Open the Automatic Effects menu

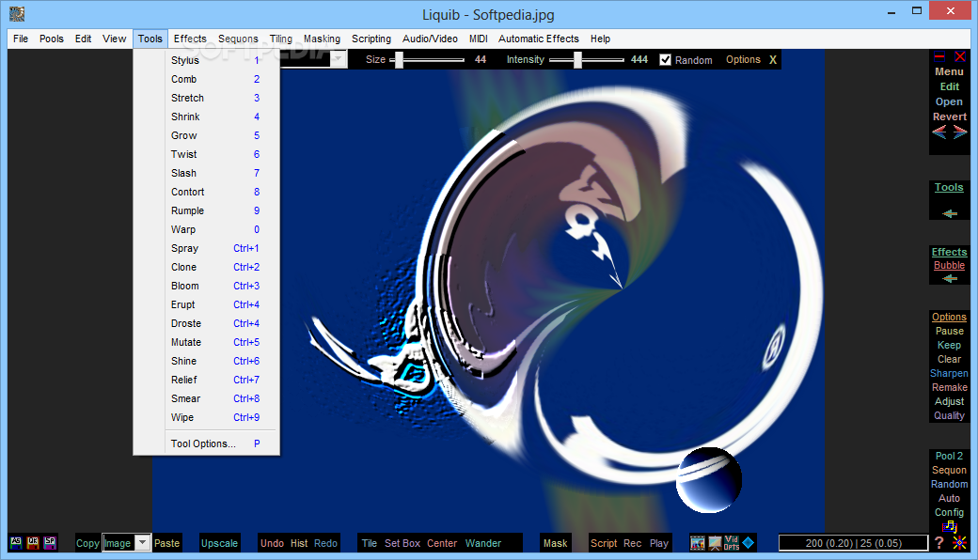tap(538, 39)
